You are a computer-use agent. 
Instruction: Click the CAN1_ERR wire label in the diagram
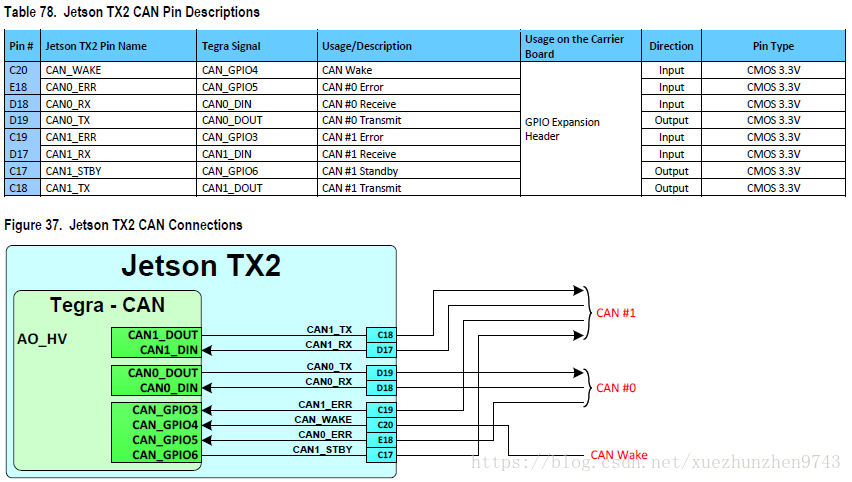325,404
